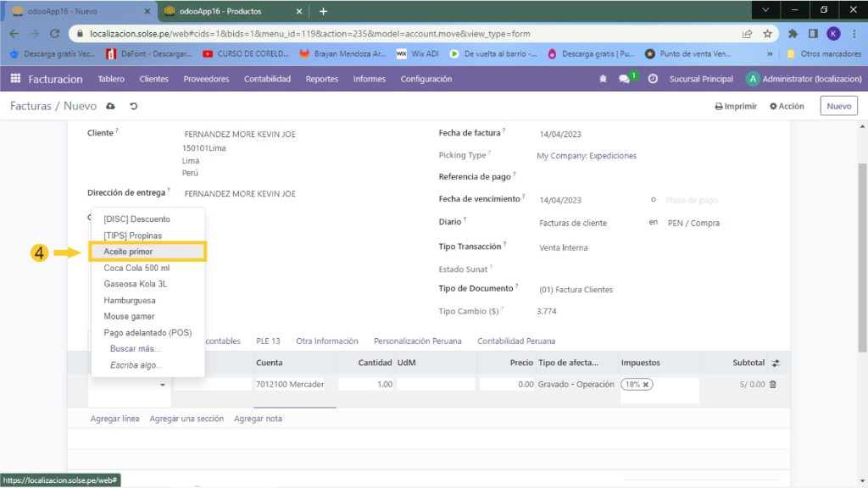Open the Acción dropdown
868x488 pixels.
[x=787, y=106]
